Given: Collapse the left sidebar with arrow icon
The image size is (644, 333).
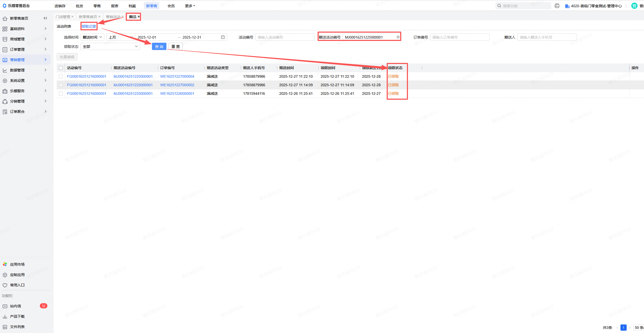Looking at the screenshot, I should point(45,18).
